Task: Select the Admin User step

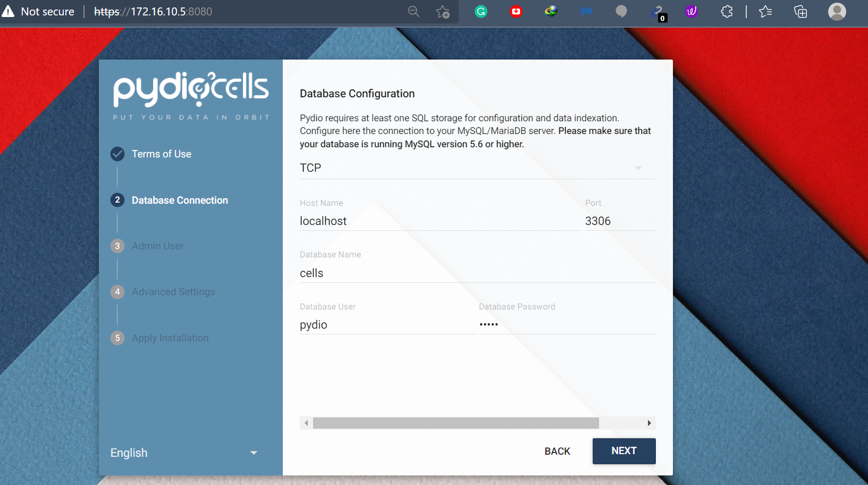Action: click(x=158, y=246)
